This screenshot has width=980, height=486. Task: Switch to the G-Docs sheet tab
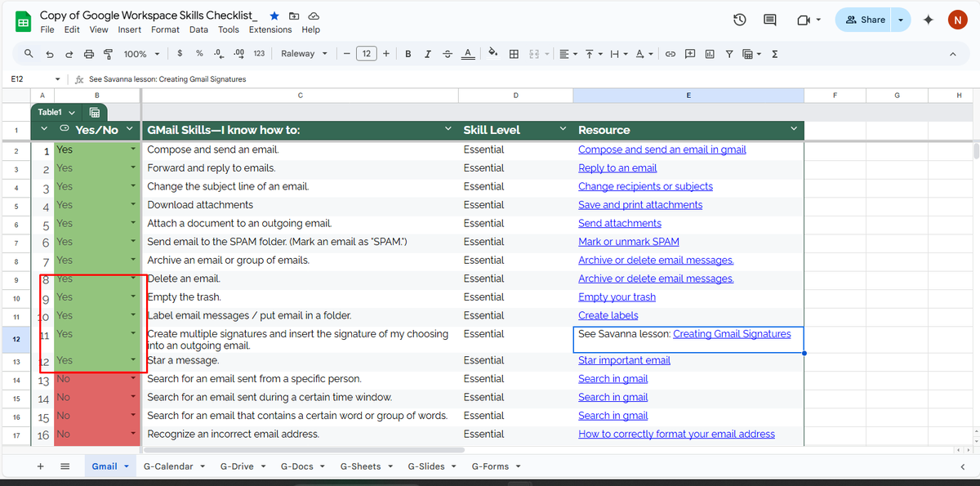tap(302, 466)
